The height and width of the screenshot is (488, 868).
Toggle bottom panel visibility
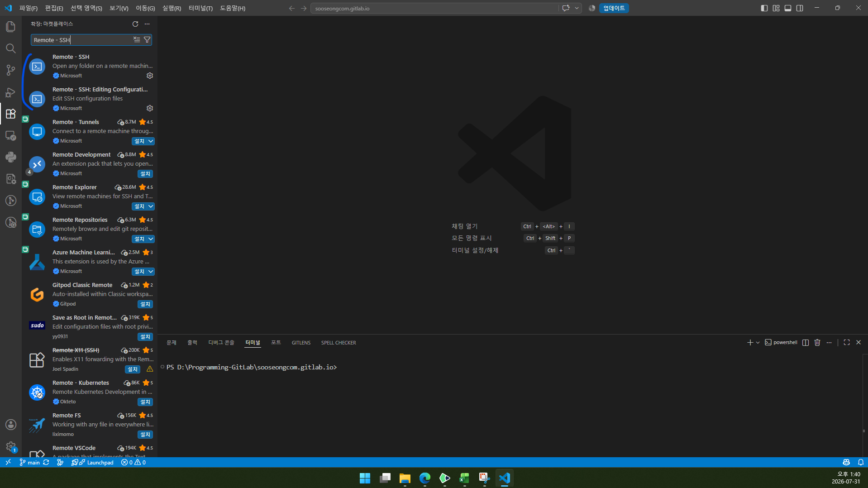(788, 8)
